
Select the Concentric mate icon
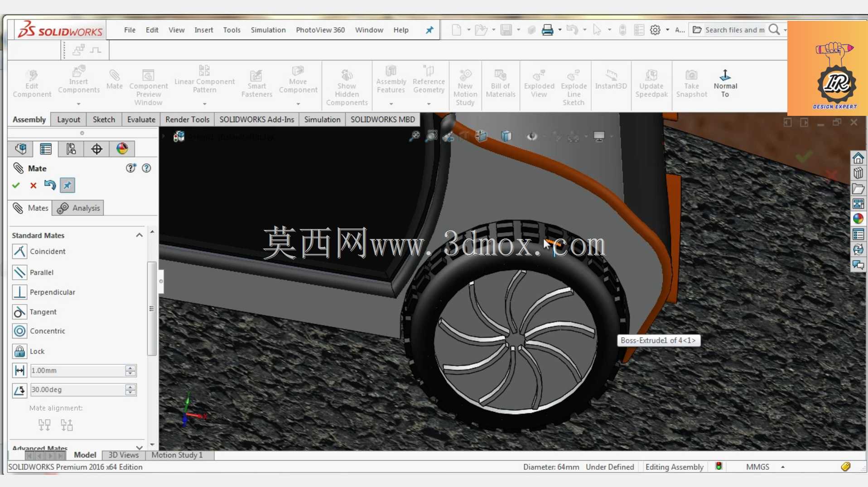point(19,331)
